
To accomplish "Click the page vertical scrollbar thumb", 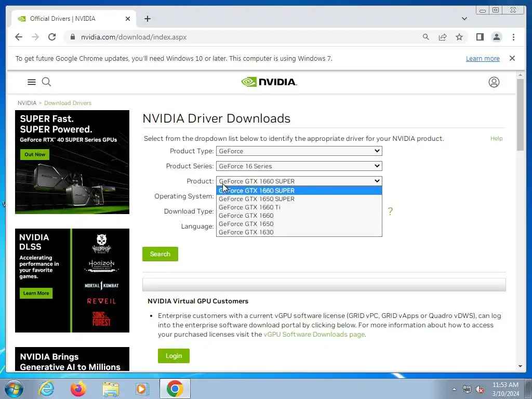I will pos(520,115).
